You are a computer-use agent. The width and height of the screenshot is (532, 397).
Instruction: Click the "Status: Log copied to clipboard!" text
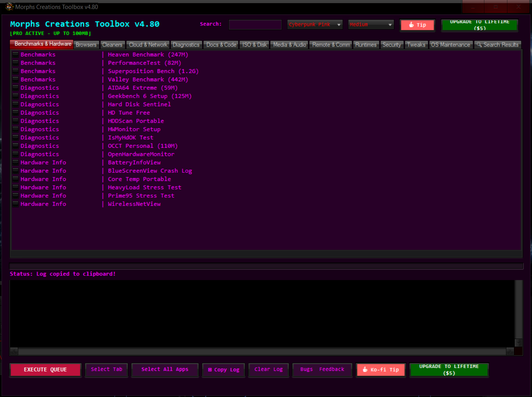63,274
